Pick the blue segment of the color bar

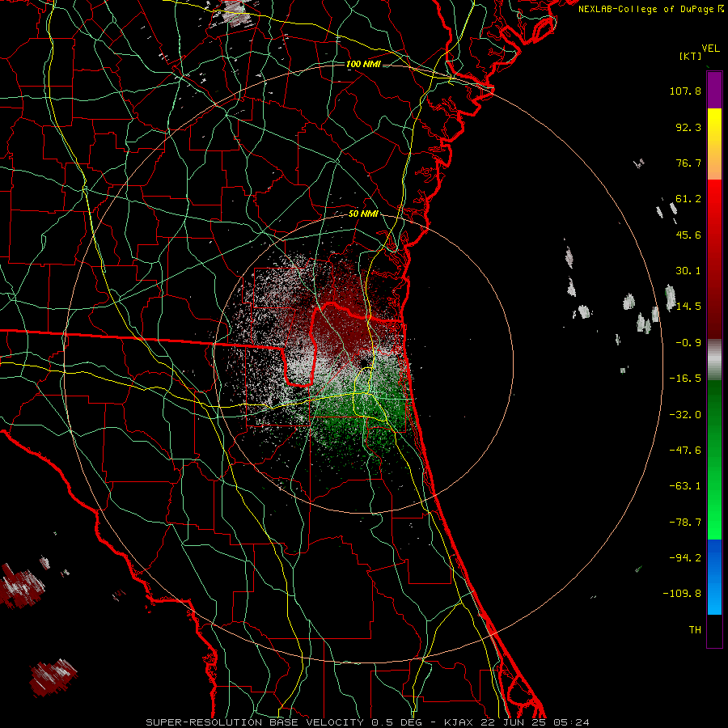click(714, 577)
